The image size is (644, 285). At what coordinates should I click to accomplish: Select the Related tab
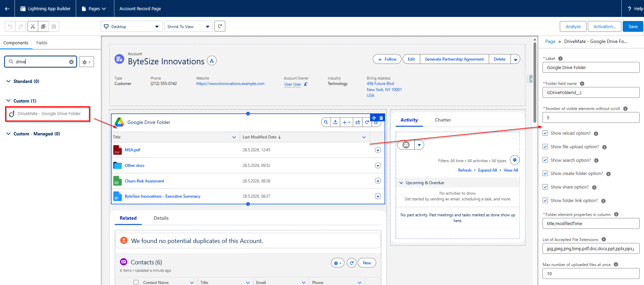(x=128, y=218)
